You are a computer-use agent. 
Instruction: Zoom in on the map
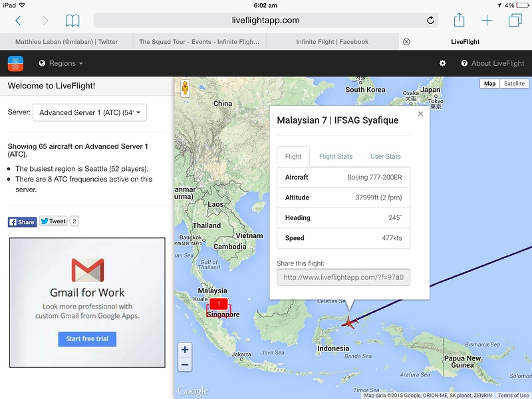point(185,350)
